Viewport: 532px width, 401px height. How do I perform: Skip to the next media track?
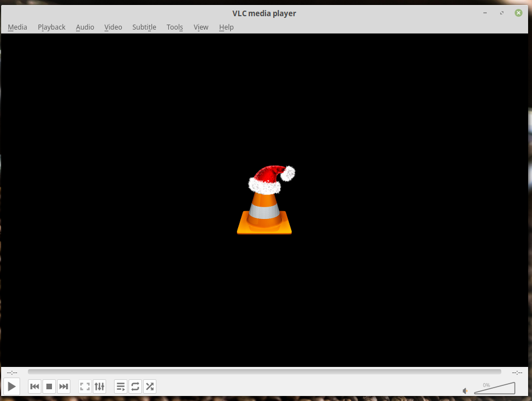pyautogui.click(x=64, y=386)
